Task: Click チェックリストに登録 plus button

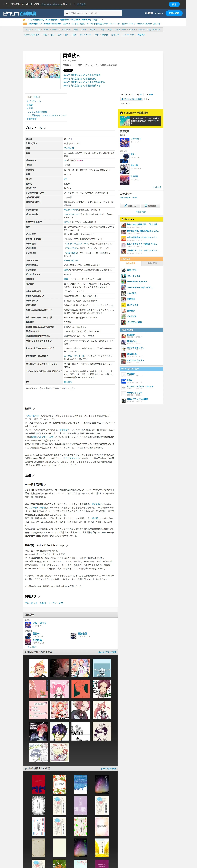Action: point(131,99)
